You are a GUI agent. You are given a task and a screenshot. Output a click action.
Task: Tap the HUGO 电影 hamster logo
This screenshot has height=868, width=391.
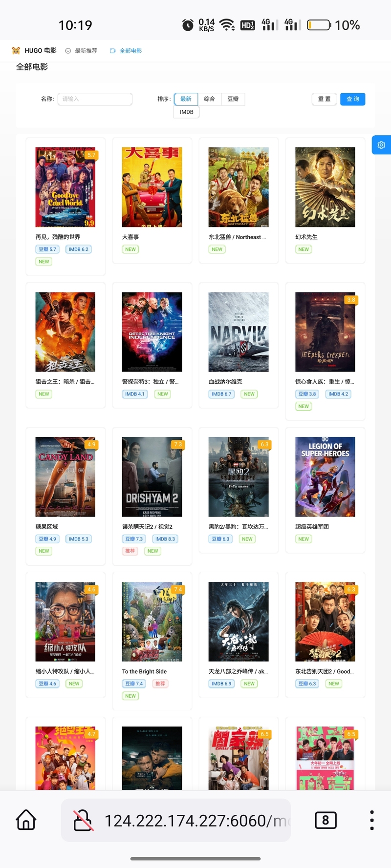click(x=16, y=50)
